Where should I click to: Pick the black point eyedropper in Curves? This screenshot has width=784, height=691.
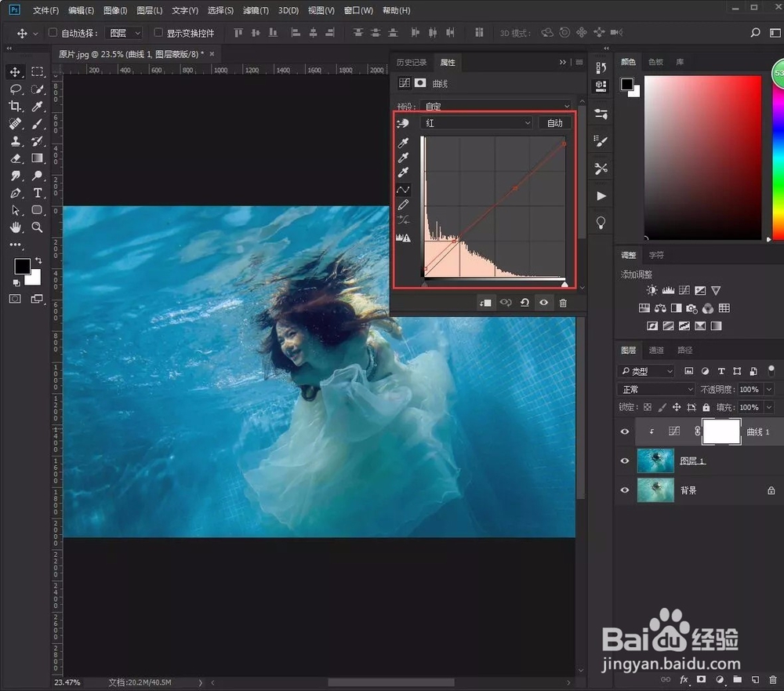(x=403, y=143)
